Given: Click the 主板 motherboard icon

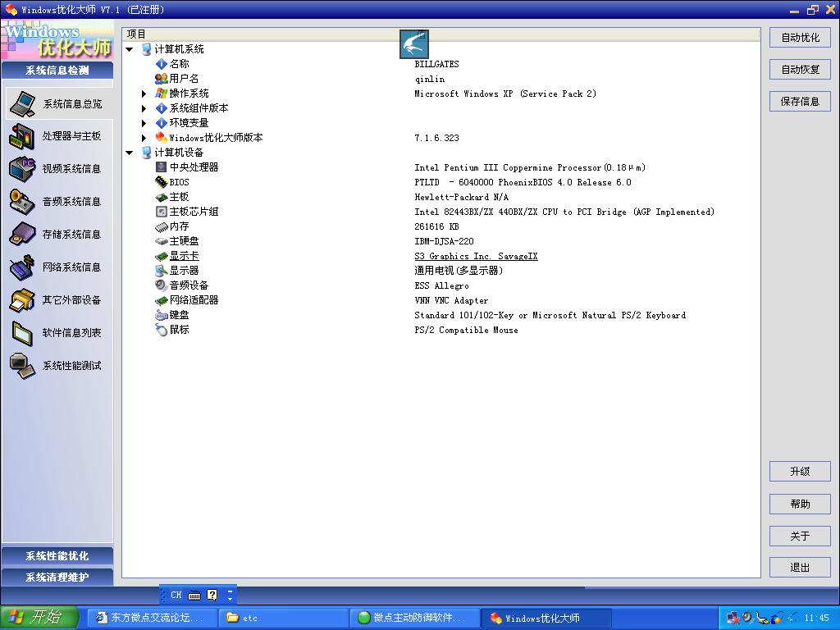Looking at the screenshot, I should pos(161,197).
